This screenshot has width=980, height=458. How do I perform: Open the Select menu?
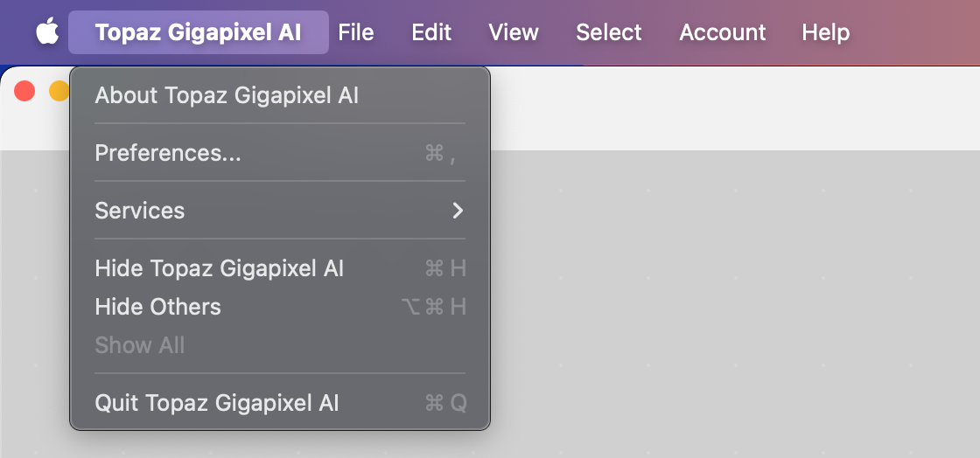[x=608, y=31]
